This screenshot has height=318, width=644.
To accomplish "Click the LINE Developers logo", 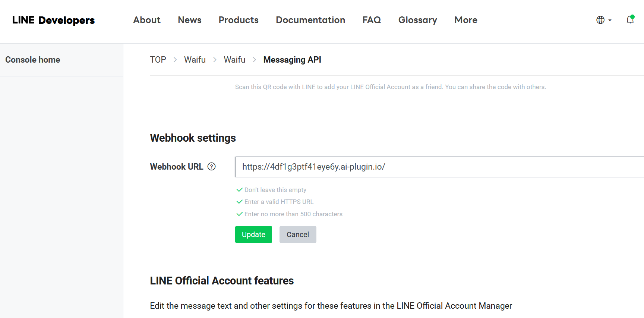I will tap(53, 20).
